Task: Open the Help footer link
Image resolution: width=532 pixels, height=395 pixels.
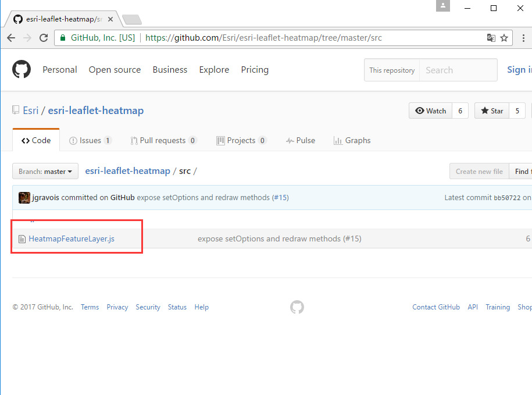Action: tap(202, 307)
